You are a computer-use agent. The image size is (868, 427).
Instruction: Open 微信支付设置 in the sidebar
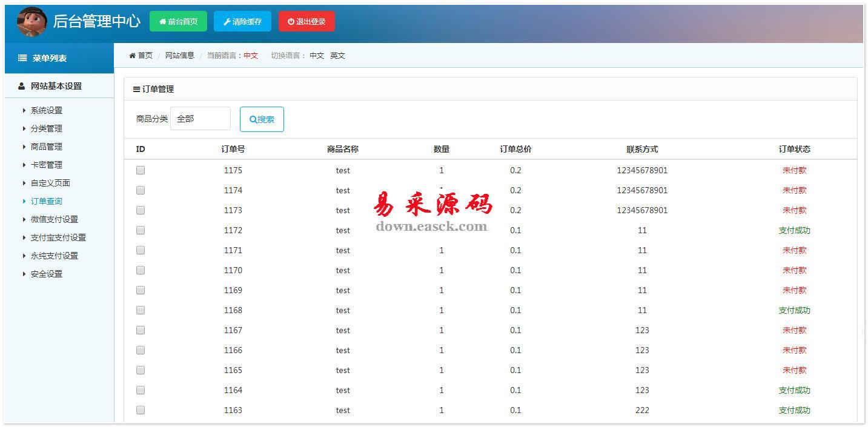click(55, 219)
